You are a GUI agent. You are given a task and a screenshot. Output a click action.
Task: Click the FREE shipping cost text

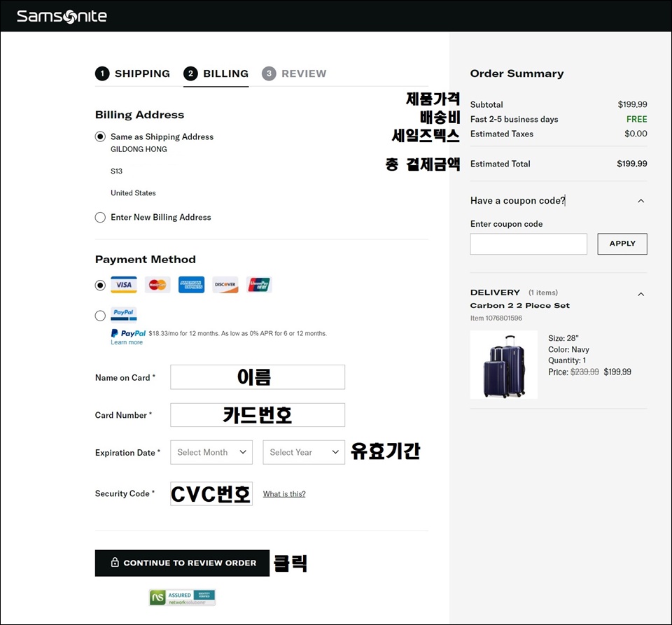637,119
